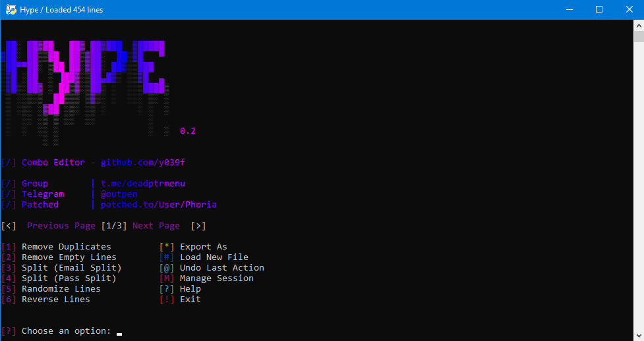
Task: Click the blue [#] marker
Action: pyautogui.click(x=167, y=257)
